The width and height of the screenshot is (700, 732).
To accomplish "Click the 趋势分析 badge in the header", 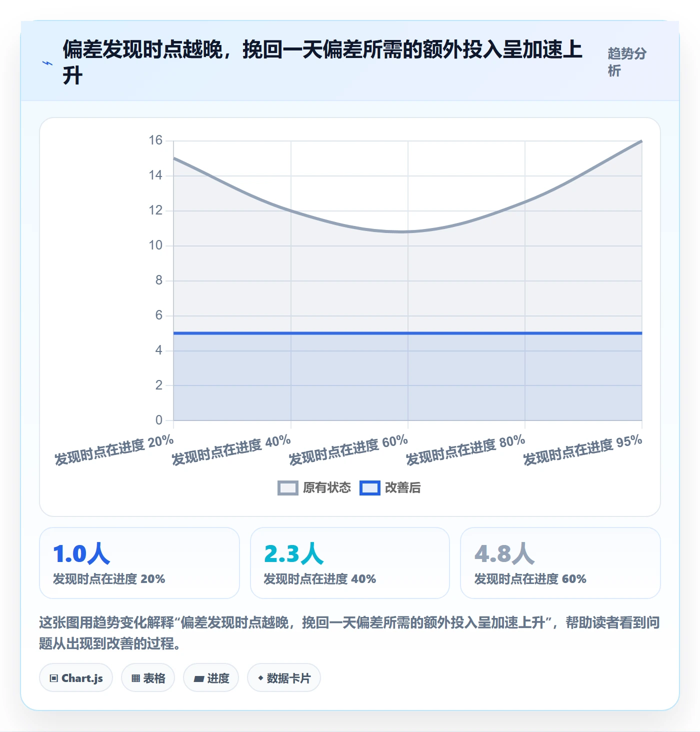I will coord(627,62).
